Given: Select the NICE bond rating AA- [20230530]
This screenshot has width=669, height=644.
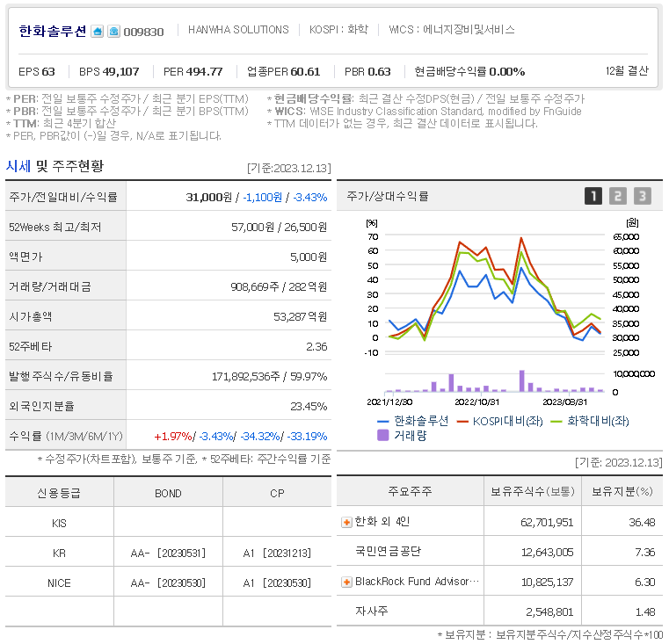Looking at the screenshot, I should 168,583.
